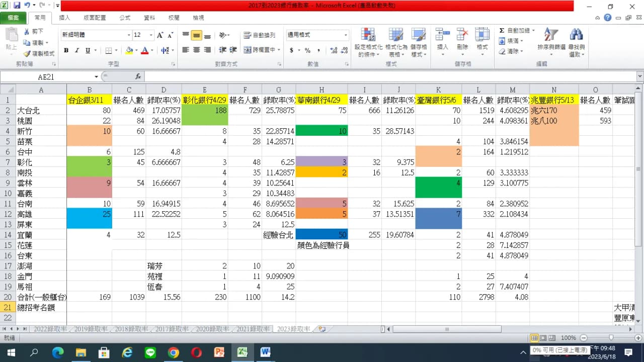Save the workbook via quick access toolbar
The image size is (644, 362).
[x=17, y=6]
